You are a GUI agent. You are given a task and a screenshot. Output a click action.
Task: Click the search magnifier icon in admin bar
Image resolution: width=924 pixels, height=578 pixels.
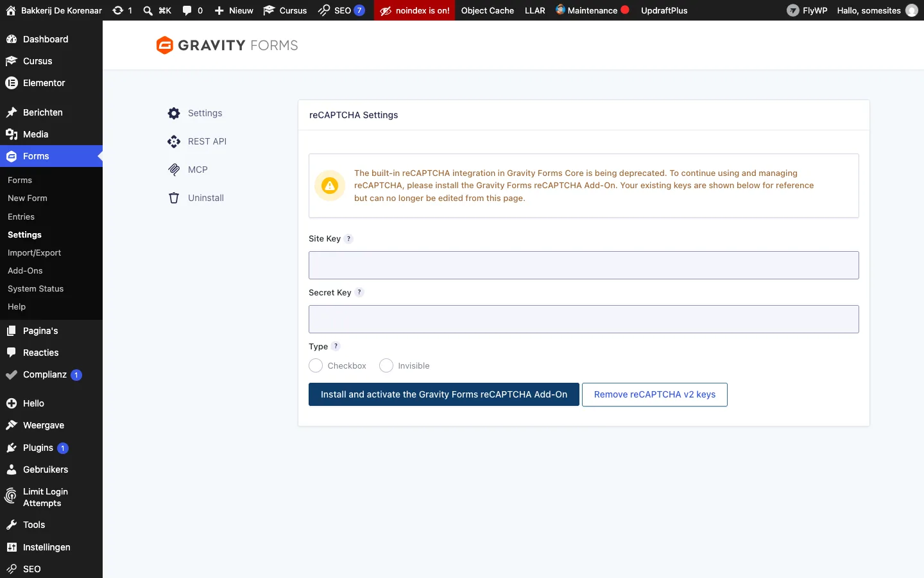click(x=148, y=10)
